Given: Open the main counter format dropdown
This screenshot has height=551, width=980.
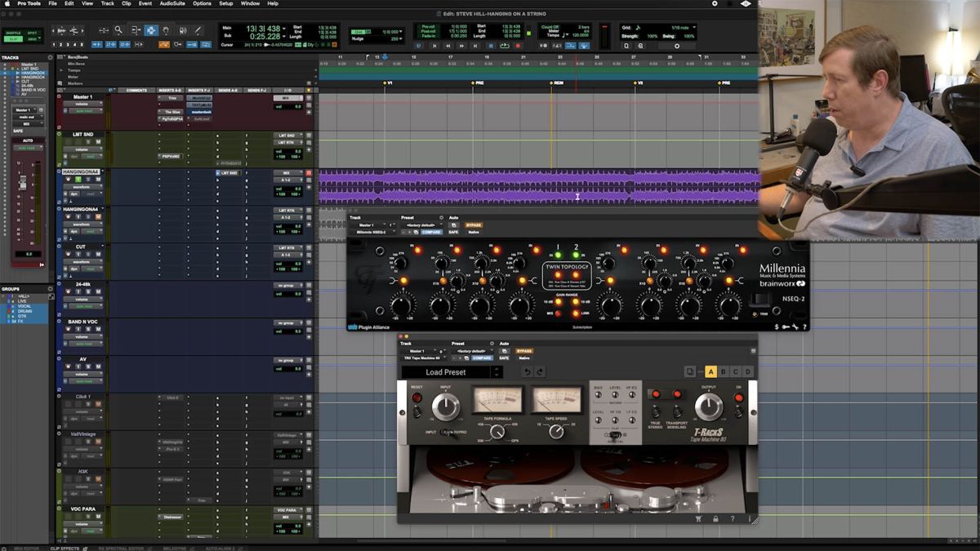Looking at the screenshot, I should point(284,29).
